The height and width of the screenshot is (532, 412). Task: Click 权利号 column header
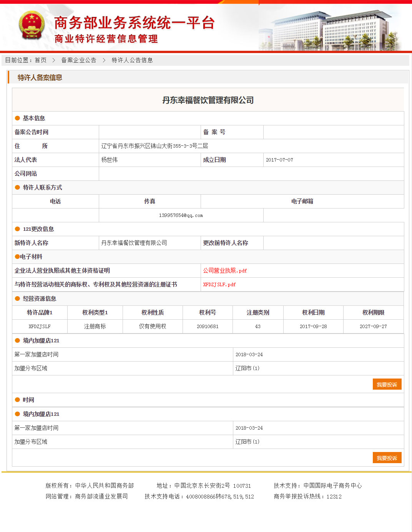208,312
